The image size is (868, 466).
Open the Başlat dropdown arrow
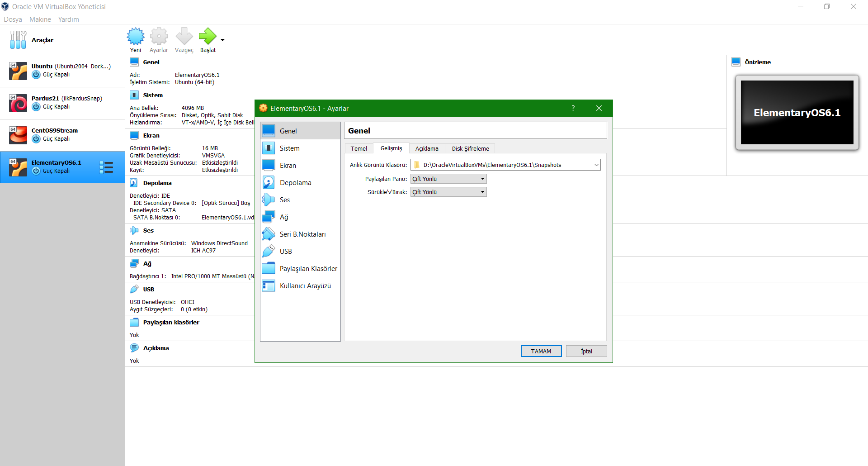click(x=222, y=40)
